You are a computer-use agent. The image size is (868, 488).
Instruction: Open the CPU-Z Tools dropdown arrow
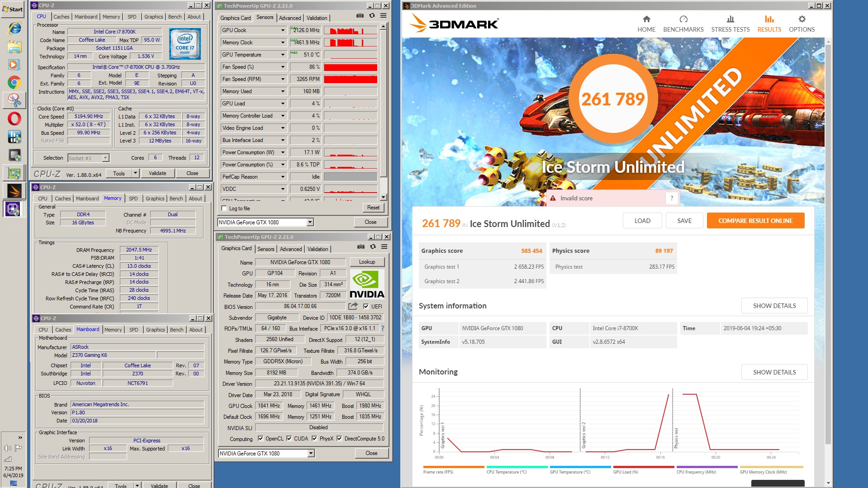tap(135, 173)
